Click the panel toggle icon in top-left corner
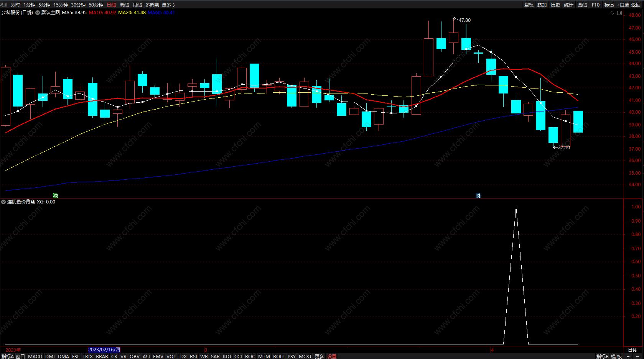 (4, 5)
